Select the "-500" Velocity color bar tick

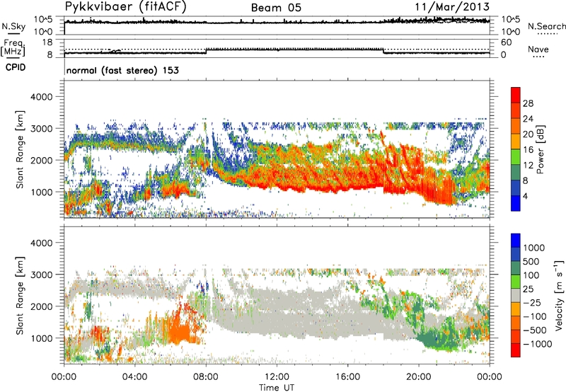534,330
